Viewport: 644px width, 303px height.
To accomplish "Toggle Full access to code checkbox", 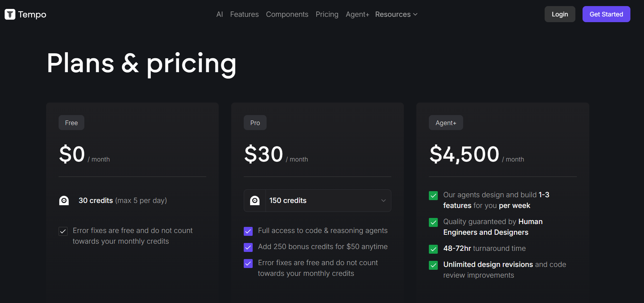I will pos(248,231).
